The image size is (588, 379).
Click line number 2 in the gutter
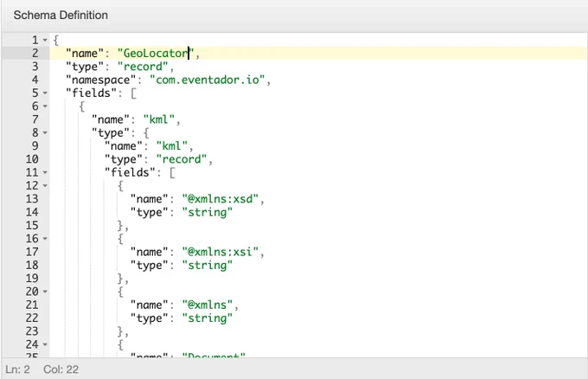pos(35,54)
